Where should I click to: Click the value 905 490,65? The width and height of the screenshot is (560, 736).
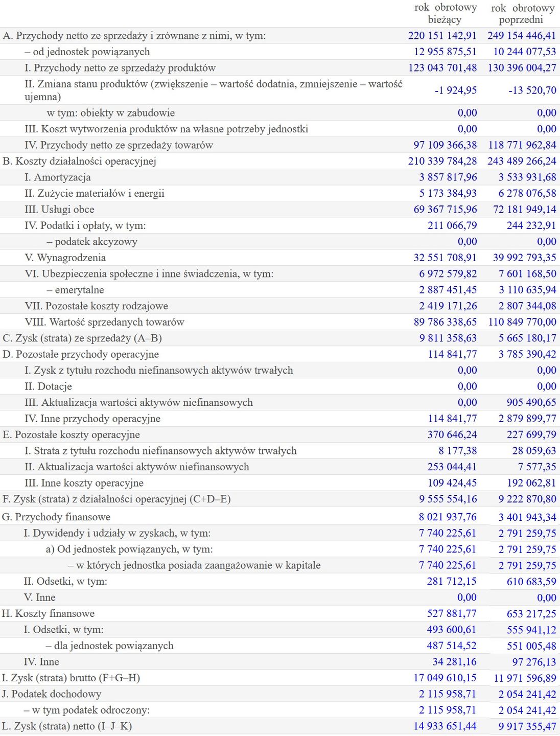click(532, 403)
